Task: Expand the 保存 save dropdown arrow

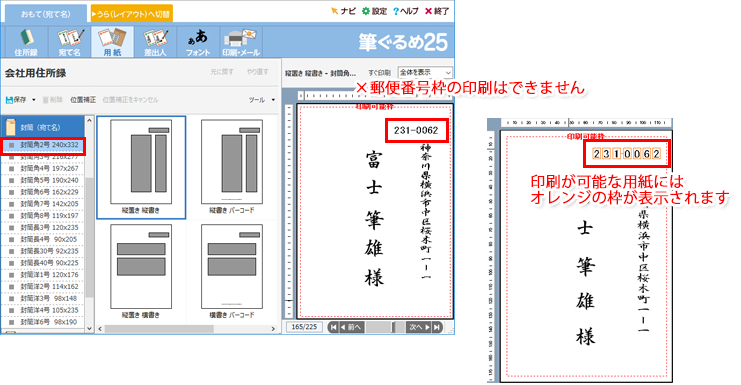Action: point(34,100)
